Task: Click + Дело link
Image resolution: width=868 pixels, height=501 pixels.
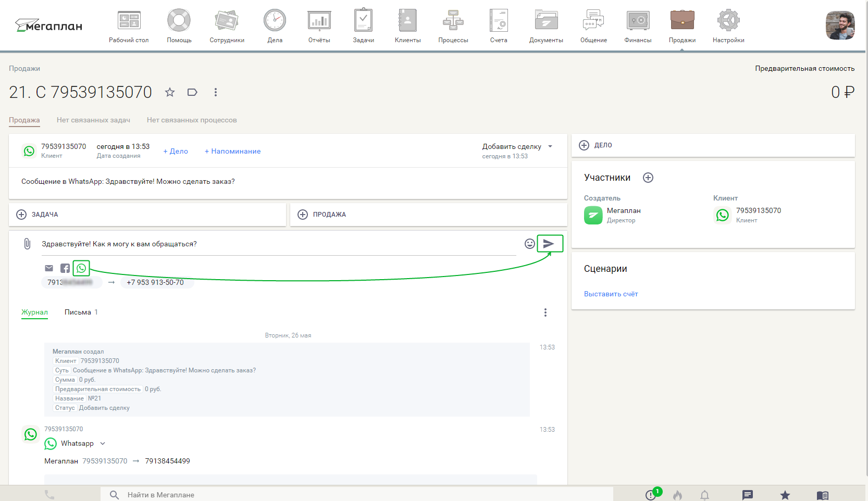Action: (176, 151)
